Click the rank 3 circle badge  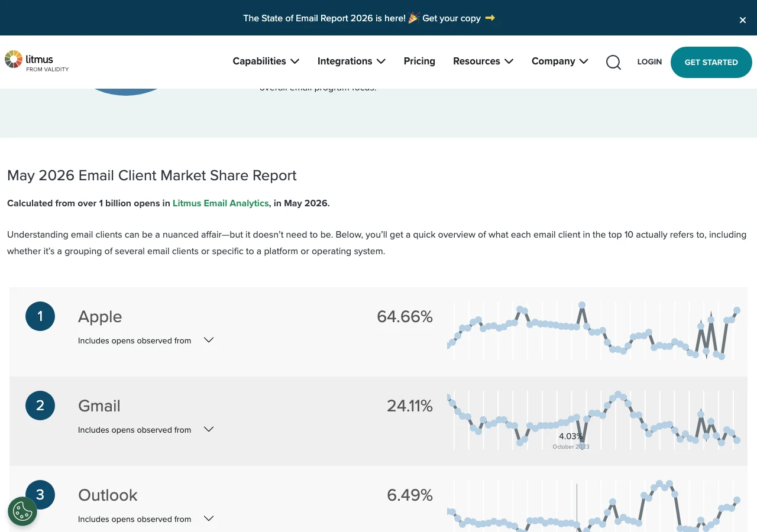click(40, 495)
